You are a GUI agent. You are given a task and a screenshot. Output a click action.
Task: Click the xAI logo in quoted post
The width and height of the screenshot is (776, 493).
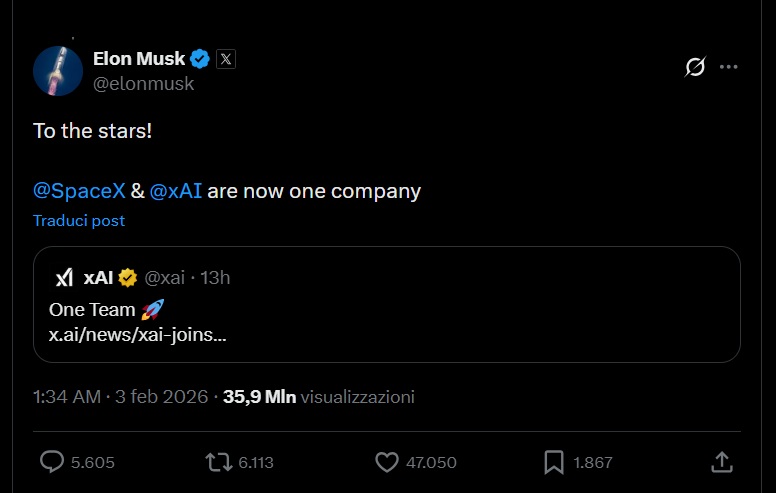[x=64, y=277]
